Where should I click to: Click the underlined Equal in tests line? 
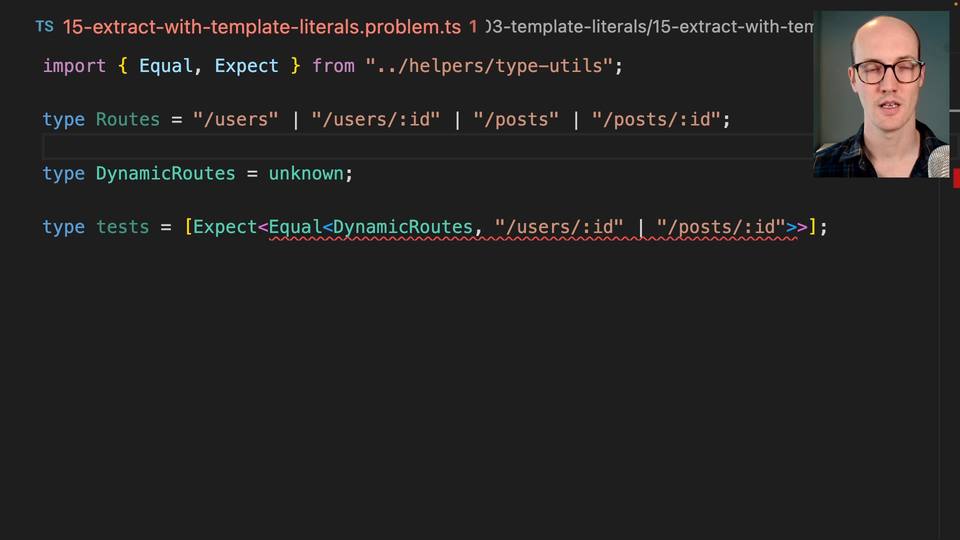tap(295, 228)
